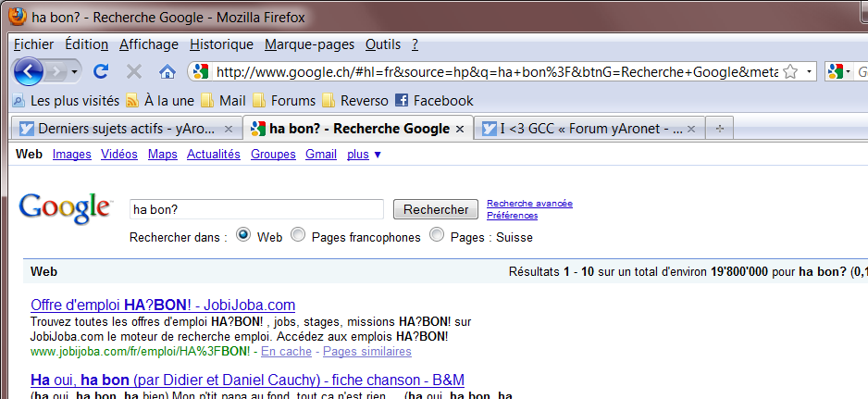Switch to 'Derniers sujets actifs' tab
The height and width of the screenshot is (399, 868).
(x=117, y=129)
